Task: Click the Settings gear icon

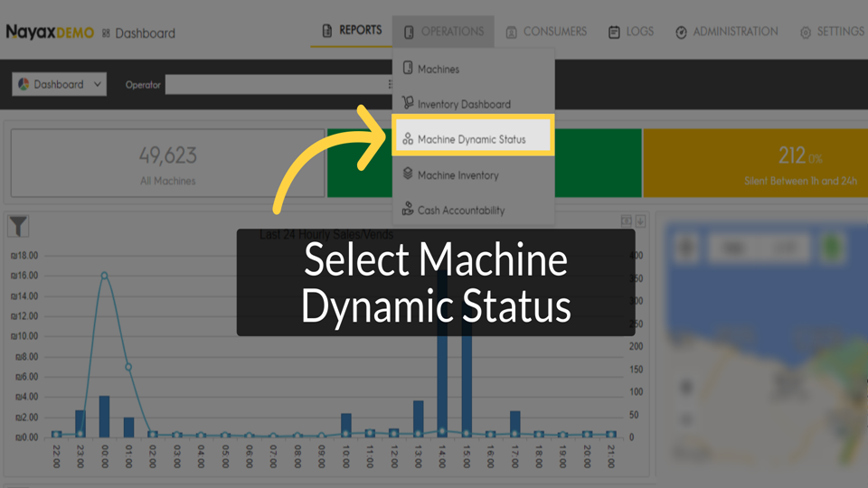Action: (x=806, y=33)
